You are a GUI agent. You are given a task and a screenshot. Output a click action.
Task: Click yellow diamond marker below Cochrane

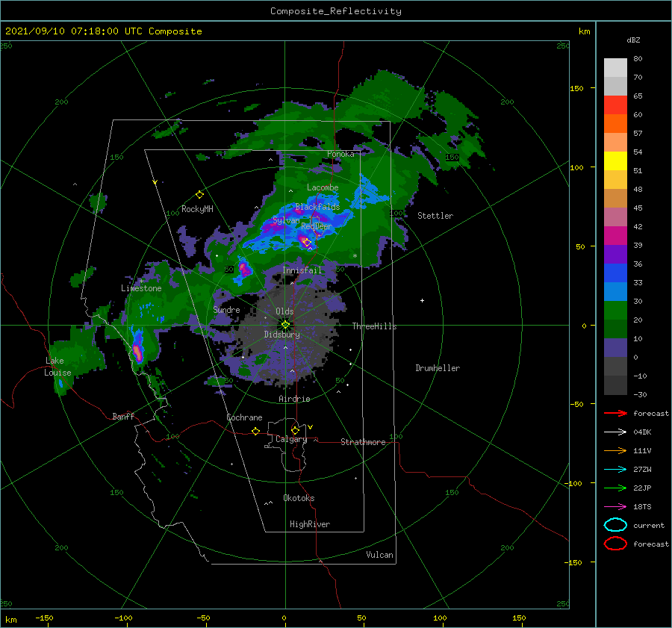(255, 431)
